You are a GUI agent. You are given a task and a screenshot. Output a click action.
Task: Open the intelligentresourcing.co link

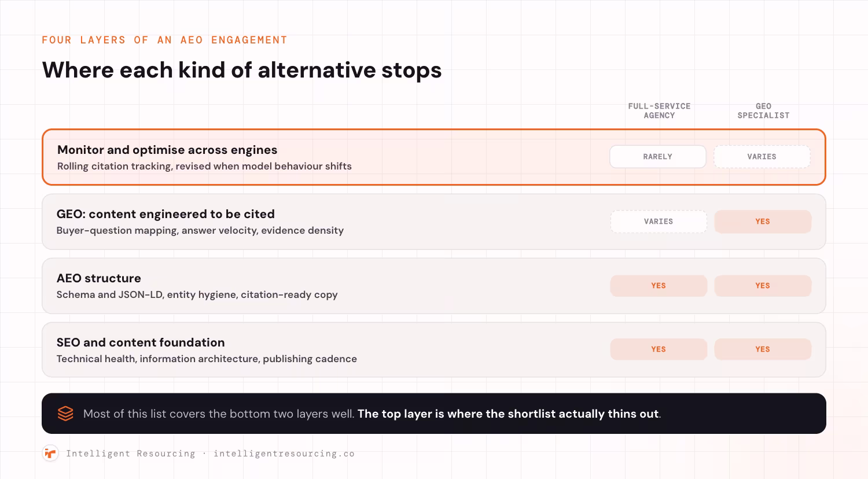[284, 454]
